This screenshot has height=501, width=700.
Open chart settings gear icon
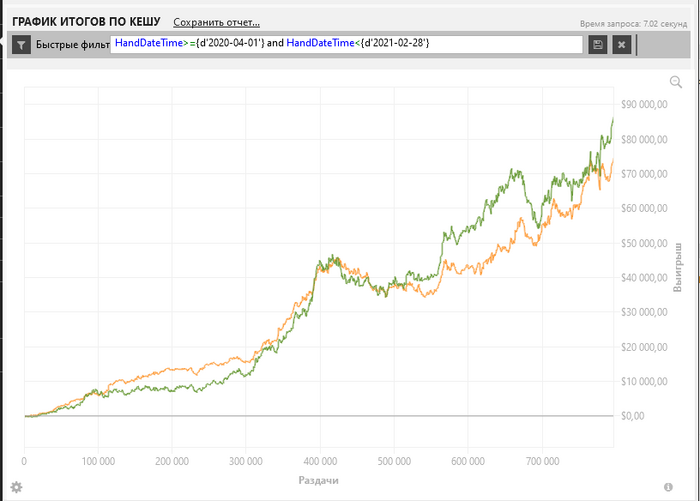[x=16, y=487]
